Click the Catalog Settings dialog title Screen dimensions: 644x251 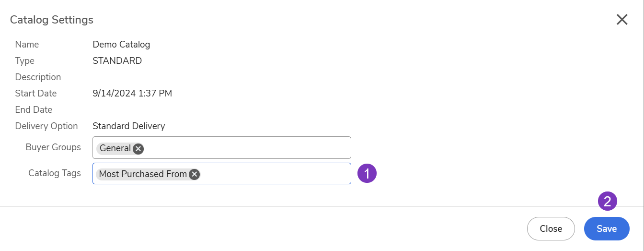52,20
